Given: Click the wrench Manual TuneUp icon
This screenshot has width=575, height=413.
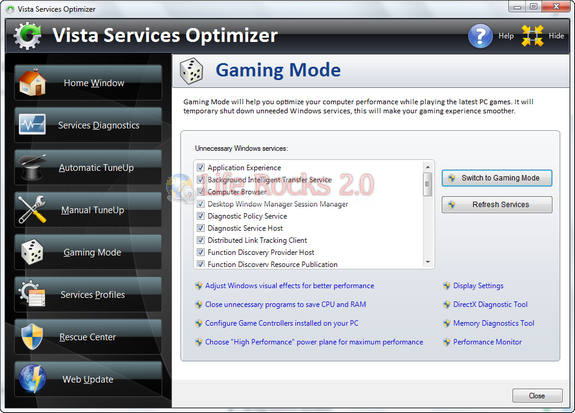Looking at the screenshot, I should point(32,209).
